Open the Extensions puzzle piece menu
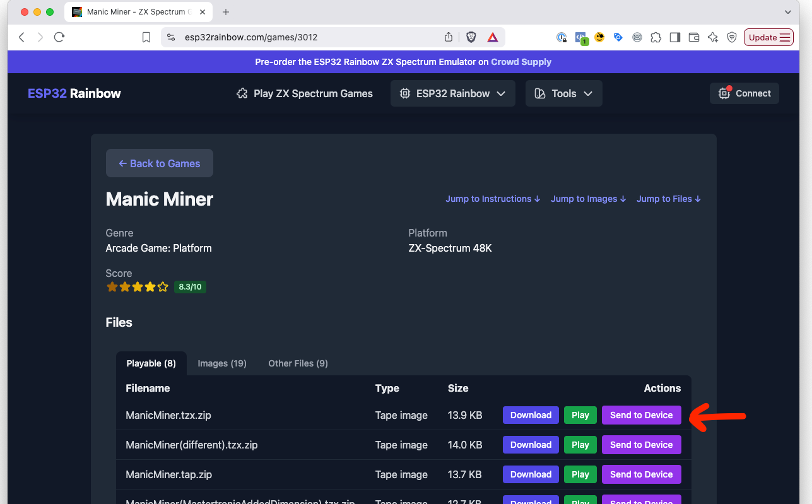The height and width of the screenshot is (504, 812). click(656, 37)
